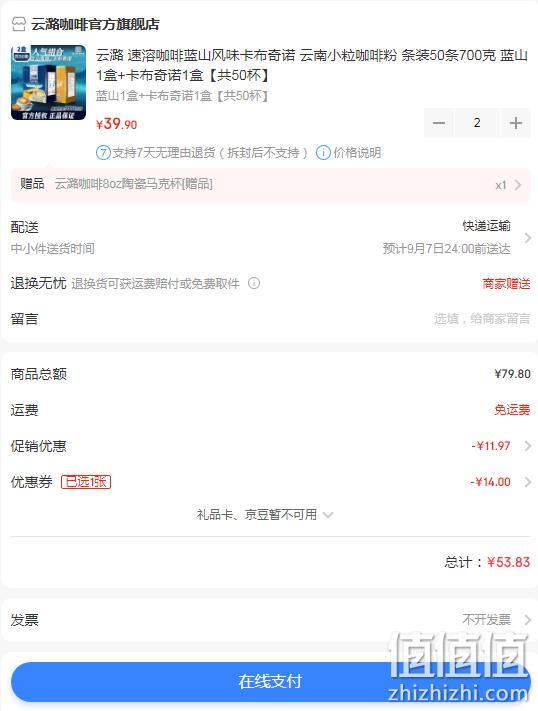Open the coffee product thumbnail image
Screen dimensions: 538x711
49,82
